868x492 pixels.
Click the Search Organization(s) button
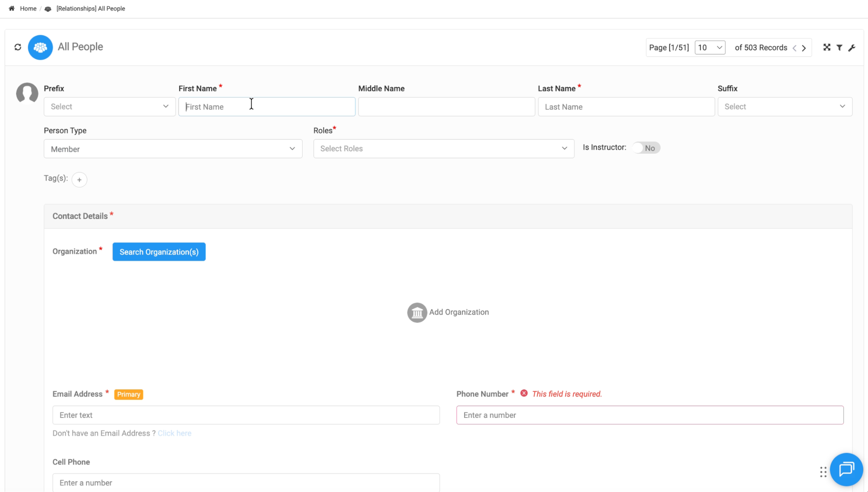click(159, 252)
